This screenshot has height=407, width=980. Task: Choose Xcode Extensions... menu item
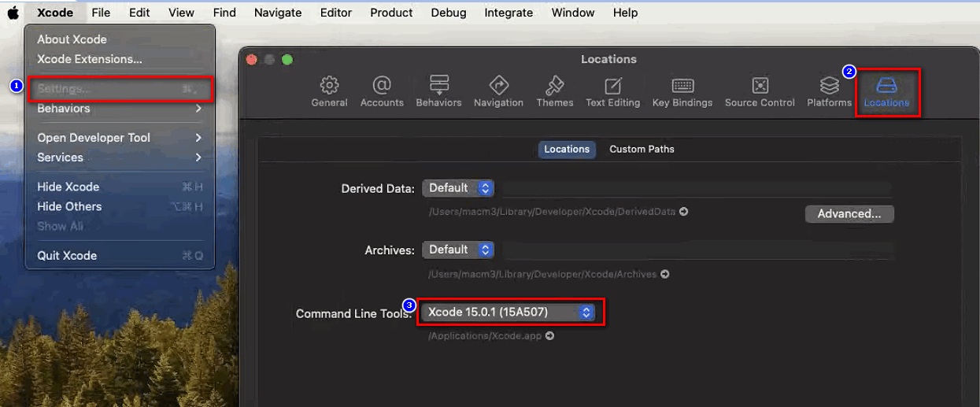[120, 59]
